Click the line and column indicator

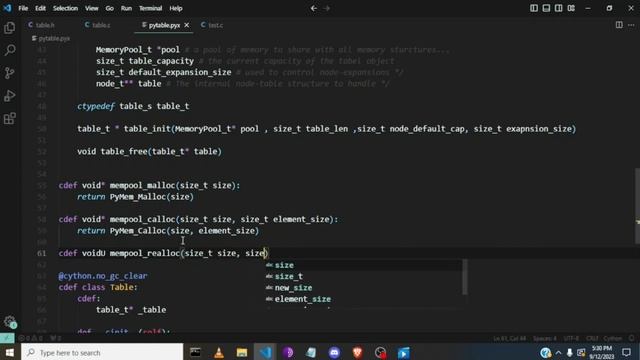509,338
